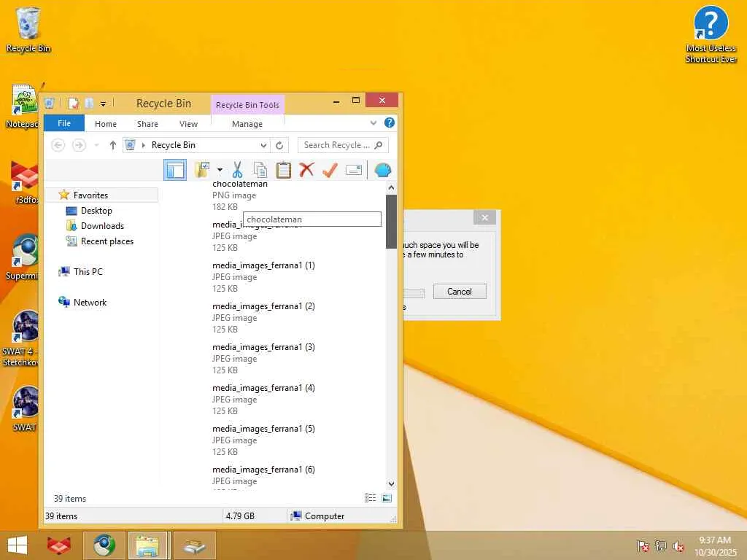This screenshot has height=560, width=747.
Task: Click the Forward navigation arrow
Action: click(x=79, y=145)
